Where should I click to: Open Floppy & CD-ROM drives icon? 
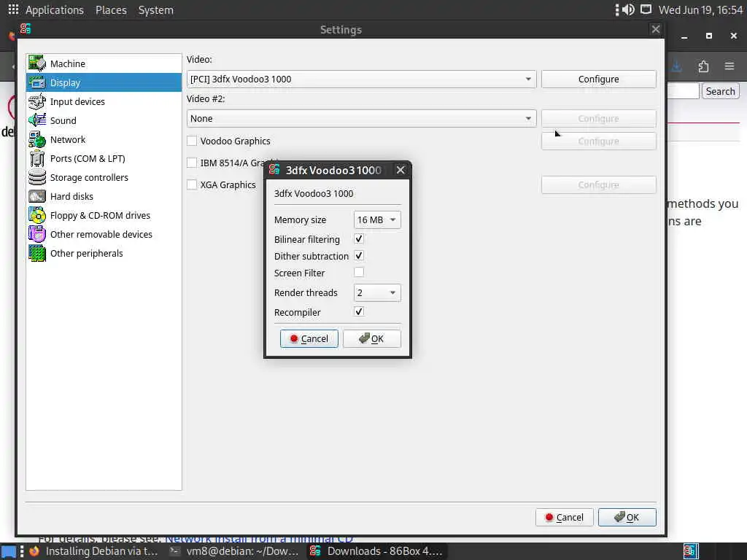(36, 215)
